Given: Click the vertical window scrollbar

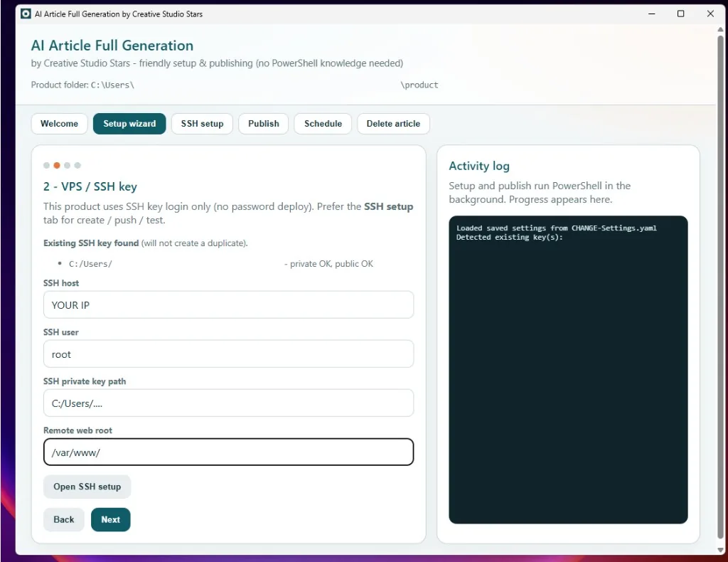Looking at the screenshot, I should tap(721, 286).
